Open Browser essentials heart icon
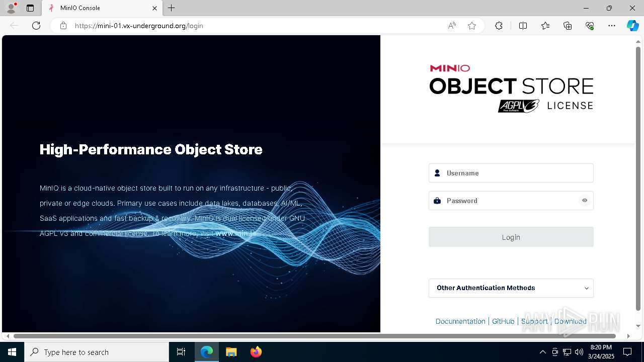The width and height of the screenshot is (644, 362). click(590, 26)
